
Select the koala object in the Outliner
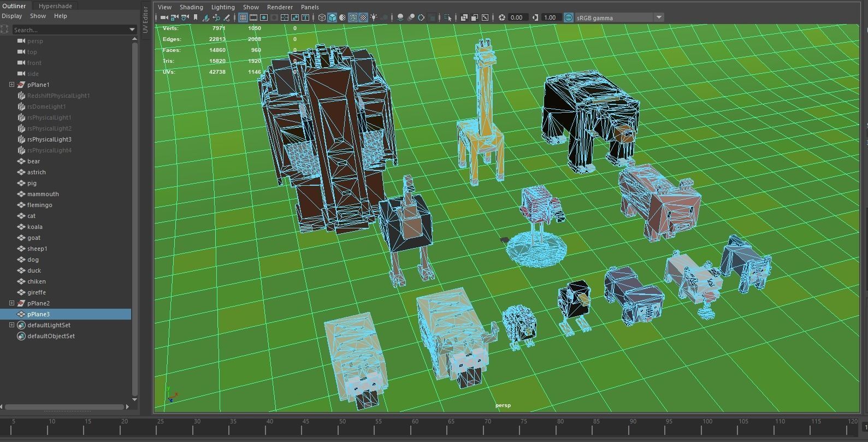coord(35,227)
